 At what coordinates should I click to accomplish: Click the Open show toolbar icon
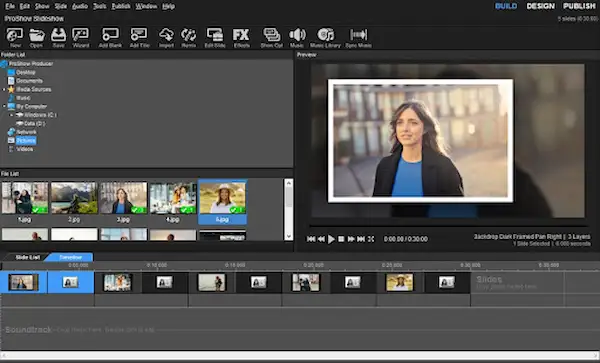point(36,38)
